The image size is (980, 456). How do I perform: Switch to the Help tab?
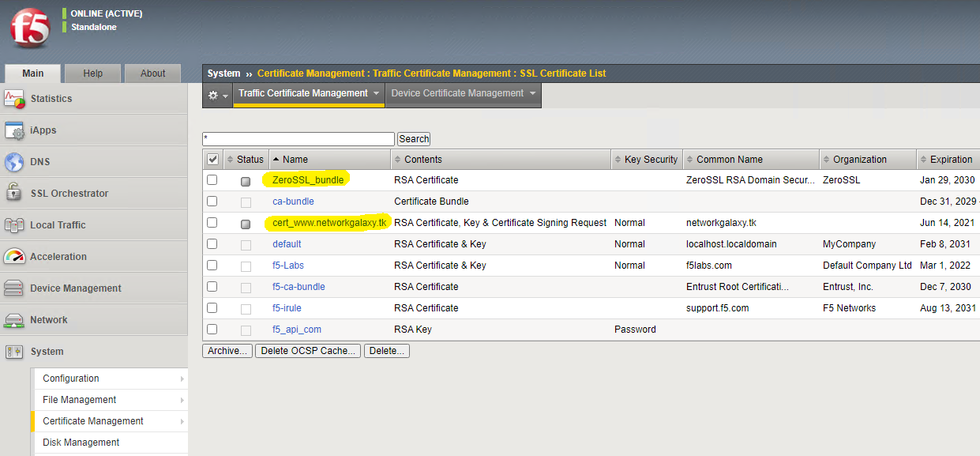tap(93, 73)
